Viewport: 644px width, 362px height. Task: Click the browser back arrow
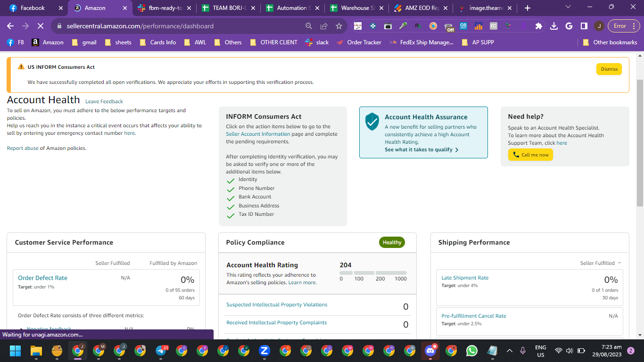coord(10,26)
